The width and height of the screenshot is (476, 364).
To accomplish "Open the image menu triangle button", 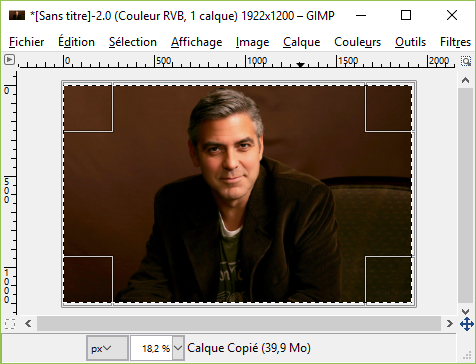I will click(x=9, y=60).
